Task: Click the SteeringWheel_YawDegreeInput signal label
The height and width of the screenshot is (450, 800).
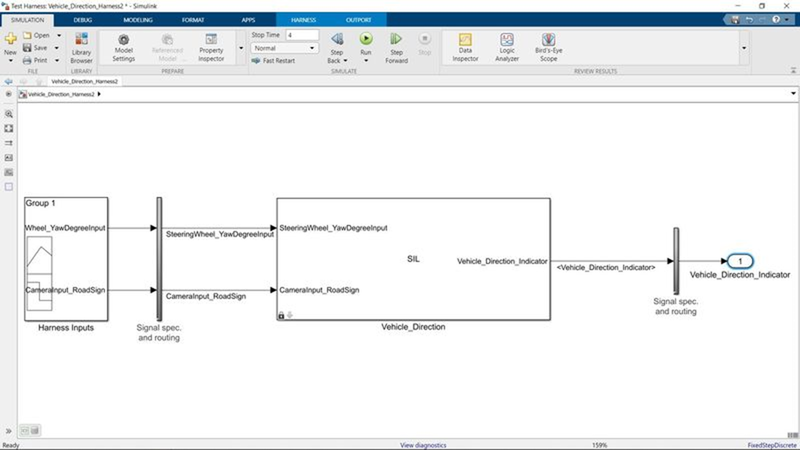Action: [x=220, y=234]
